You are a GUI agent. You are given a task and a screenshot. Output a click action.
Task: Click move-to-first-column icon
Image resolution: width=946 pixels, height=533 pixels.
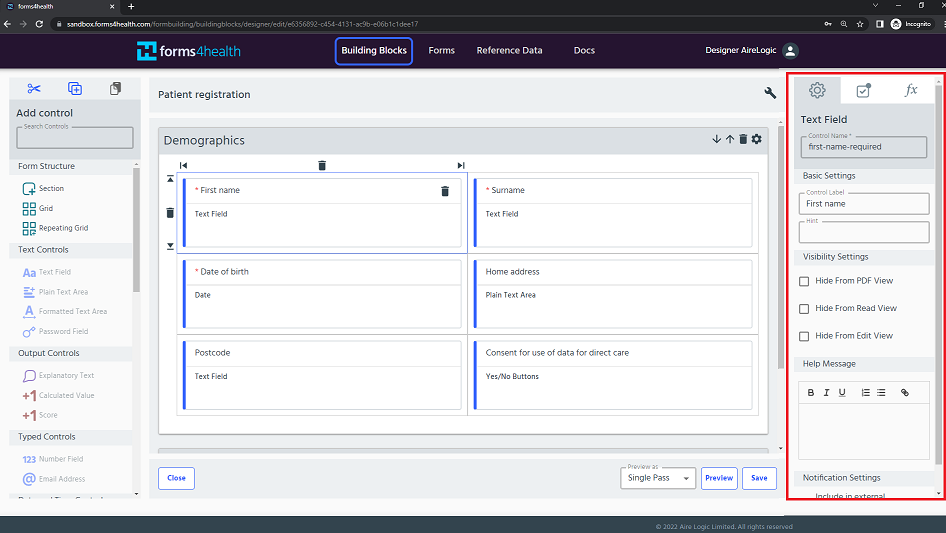183,165
